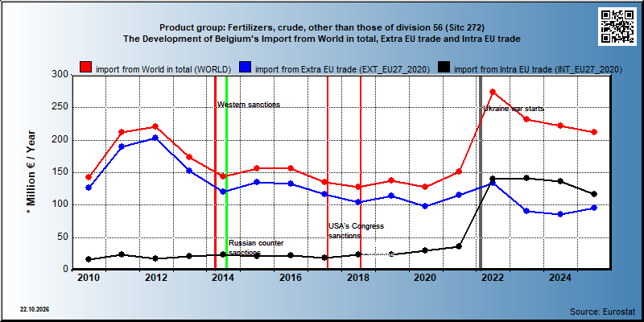Click the 2016 x-axis label
This screenshot has width=644, height=322.
(291, 278)
